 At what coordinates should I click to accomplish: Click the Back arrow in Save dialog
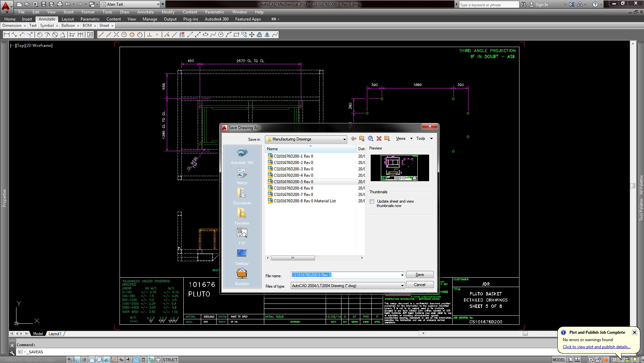(353, 138)
